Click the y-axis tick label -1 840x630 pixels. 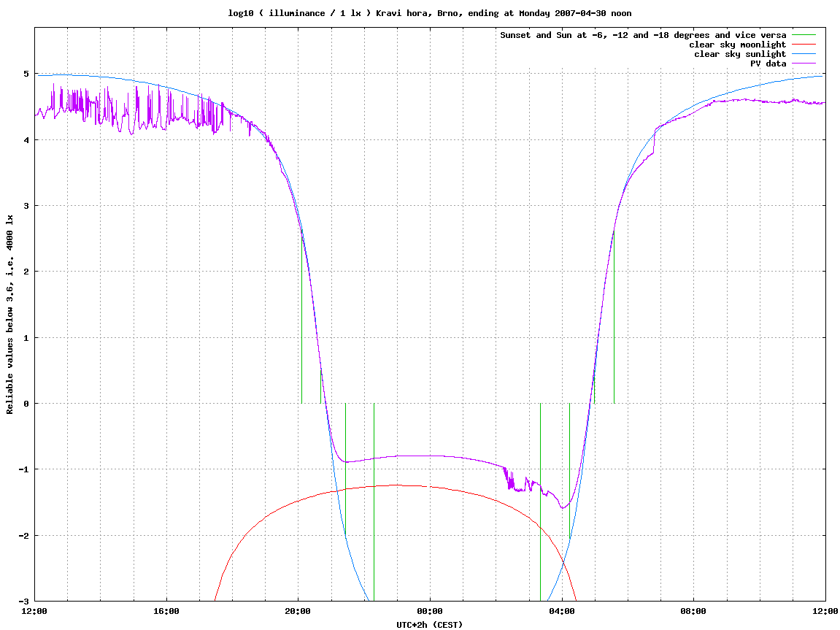(x=24, y=469)
